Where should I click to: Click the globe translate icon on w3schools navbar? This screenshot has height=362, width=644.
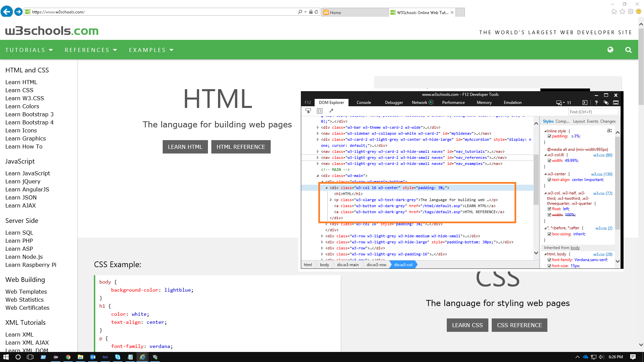pos(610,50)
